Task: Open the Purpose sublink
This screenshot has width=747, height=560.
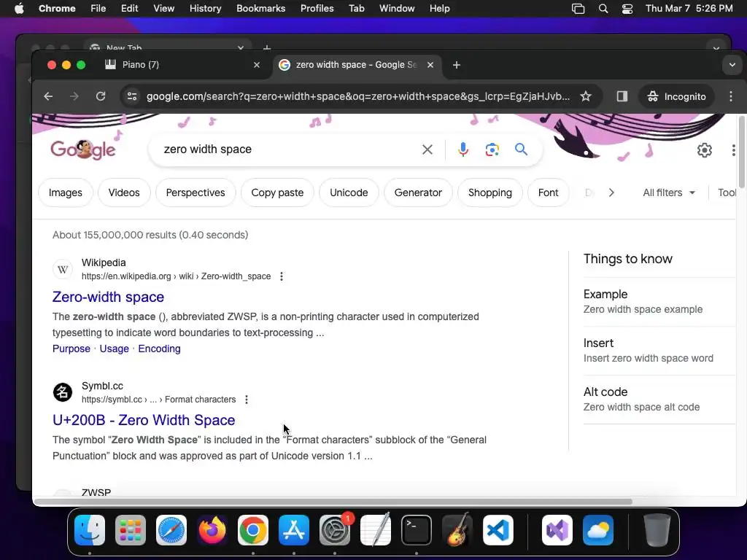Action: [x=71, y=349]
